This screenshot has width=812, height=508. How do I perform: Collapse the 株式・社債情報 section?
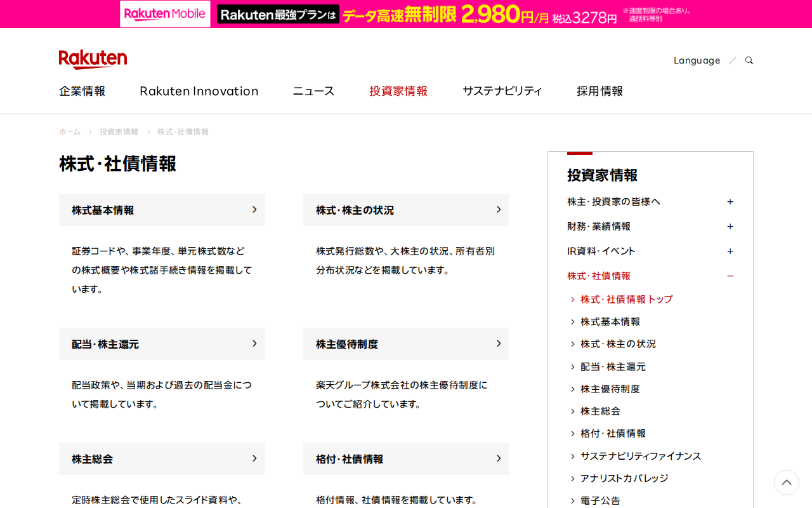point(731,276)
